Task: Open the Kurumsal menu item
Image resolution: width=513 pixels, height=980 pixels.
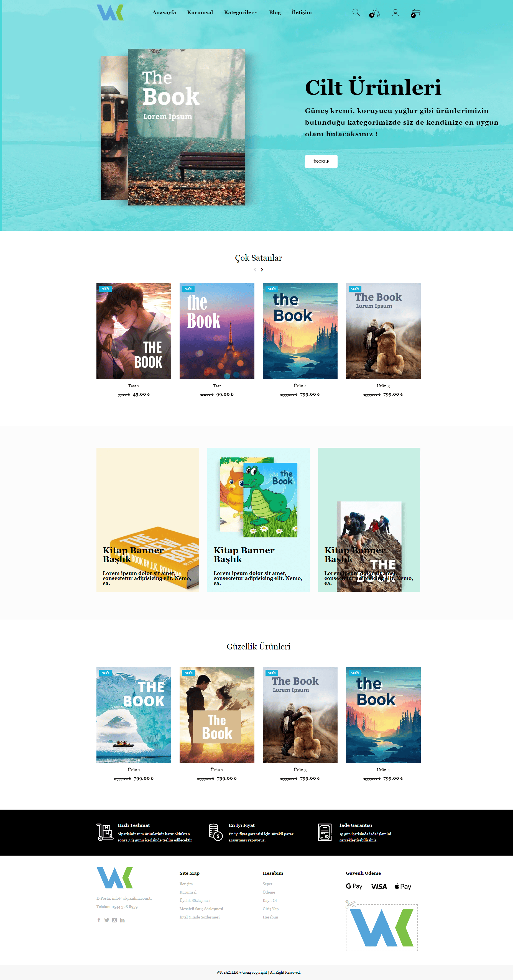Action: (200, 12)
